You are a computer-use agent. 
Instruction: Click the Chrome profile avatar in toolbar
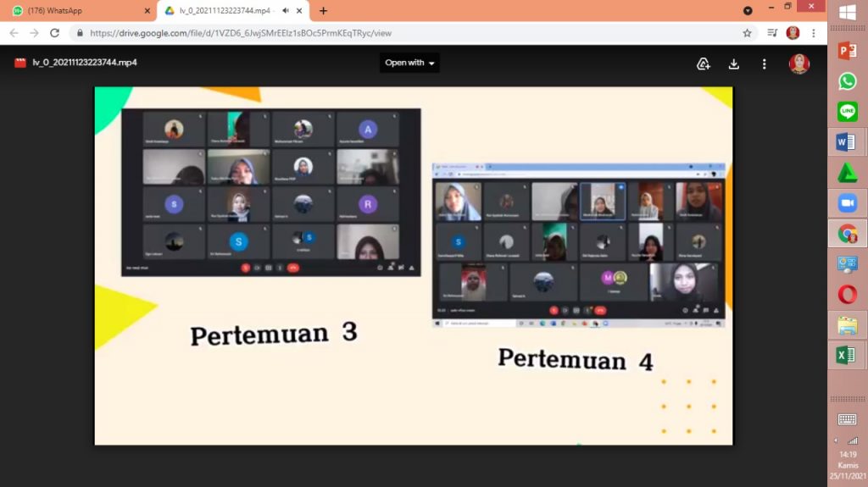[x=793, y=33]
